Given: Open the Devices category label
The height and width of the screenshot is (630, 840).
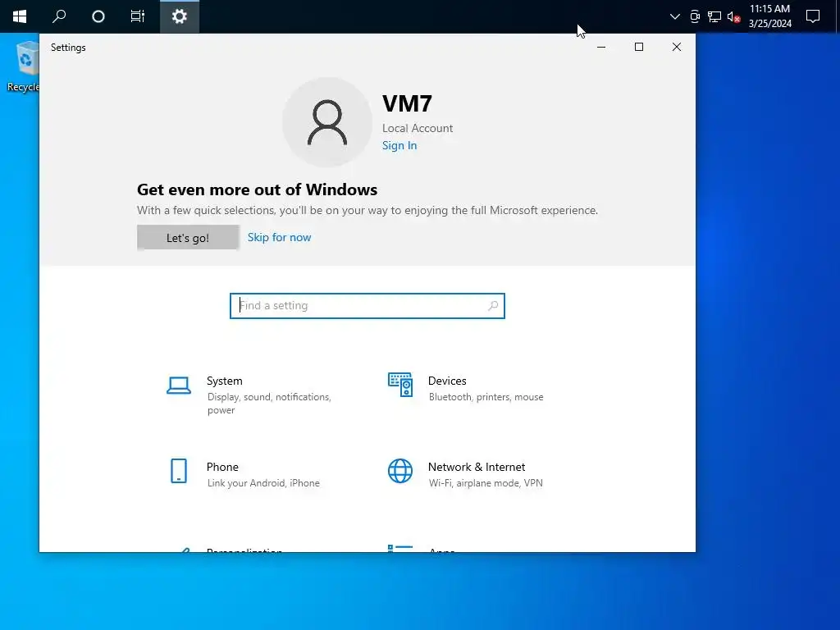Looking at the screenshot, I should [447, 381].
